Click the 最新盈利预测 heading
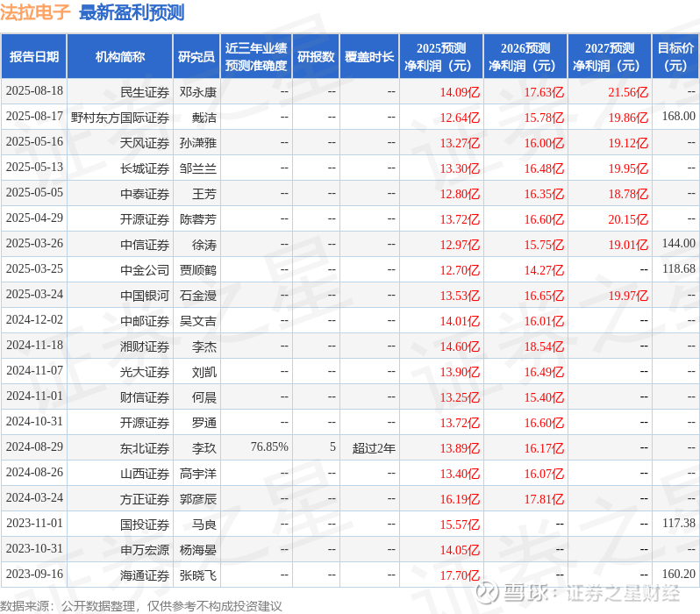This screenshot has height=614, width=700. (x=132, y=12)
